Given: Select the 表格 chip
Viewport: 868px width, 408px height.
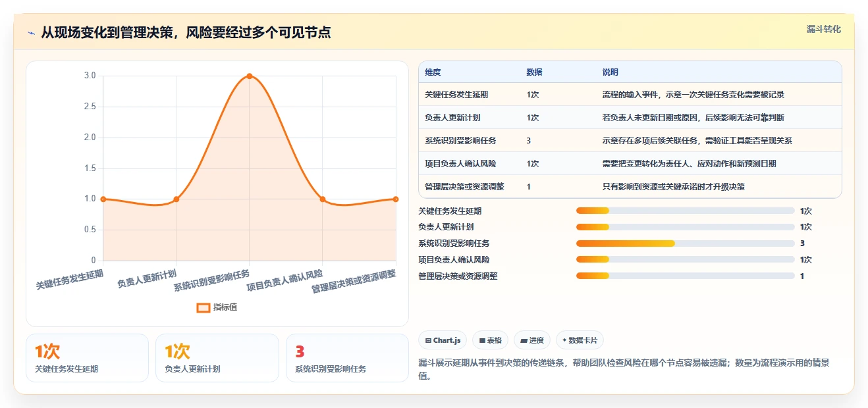Looking at the screenshot, I should [x=490, y=340].
